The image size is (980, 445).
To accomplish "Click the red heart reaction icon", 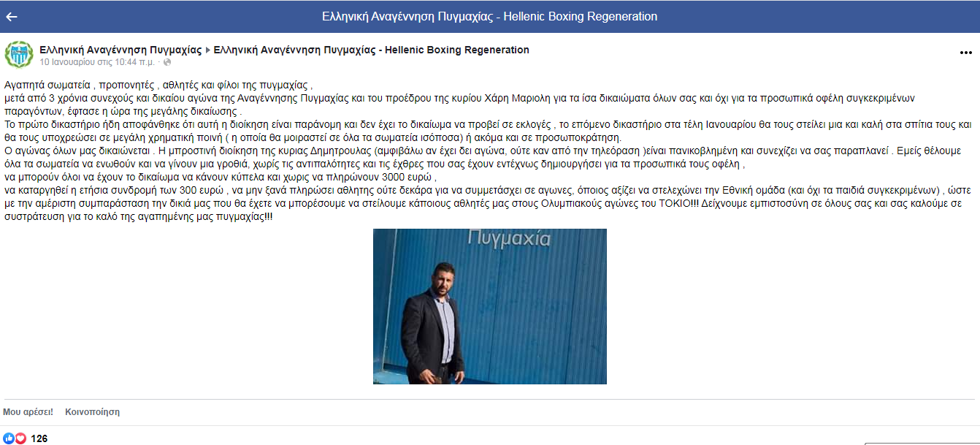I will click(20, 438).
